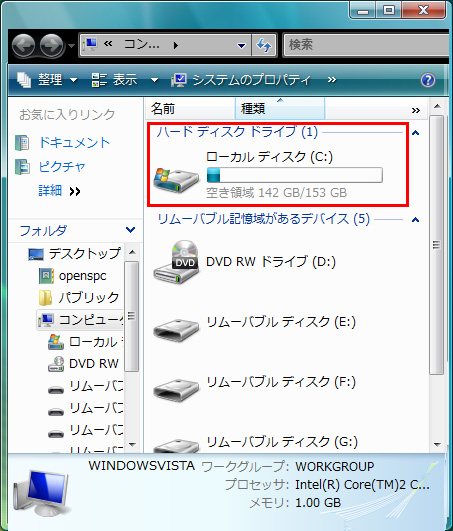Image resolution: width=453 pixels, height=531 pixels.
Task: Select DVD RW node in folder tree
Action: click(94, 364)
